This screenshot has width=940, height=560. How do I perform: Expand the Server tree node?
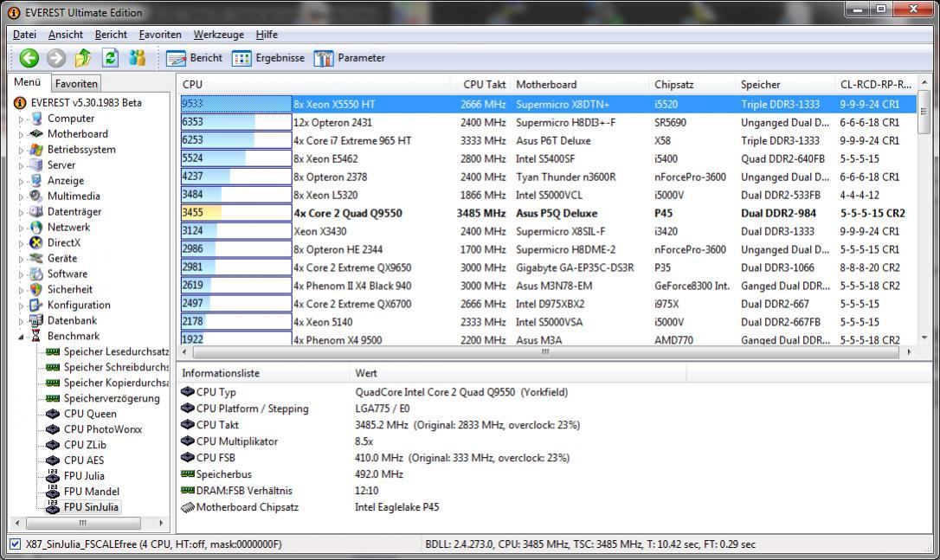pos(21,165)
